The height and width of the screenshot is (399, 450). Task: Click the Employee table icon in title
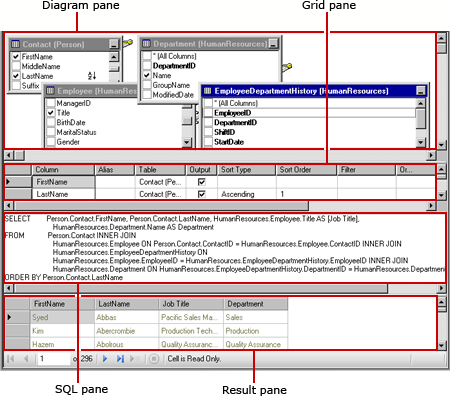pos(50,91)
